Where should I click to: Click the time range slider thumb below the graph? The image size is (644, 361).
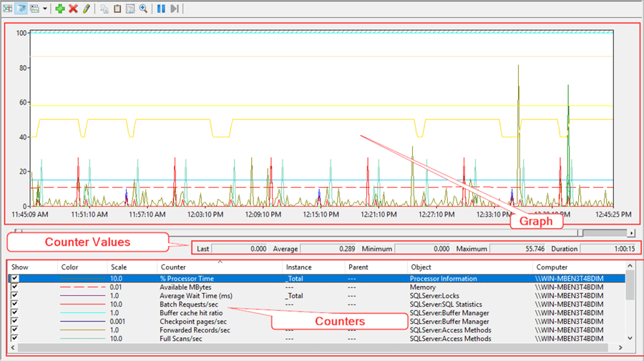pos(580,232)
